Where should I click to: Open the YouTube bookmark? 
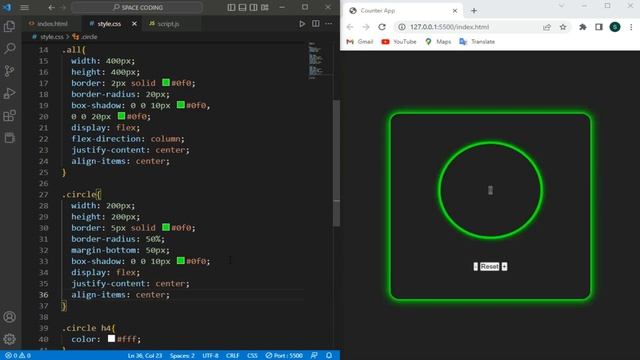point(399,42)
